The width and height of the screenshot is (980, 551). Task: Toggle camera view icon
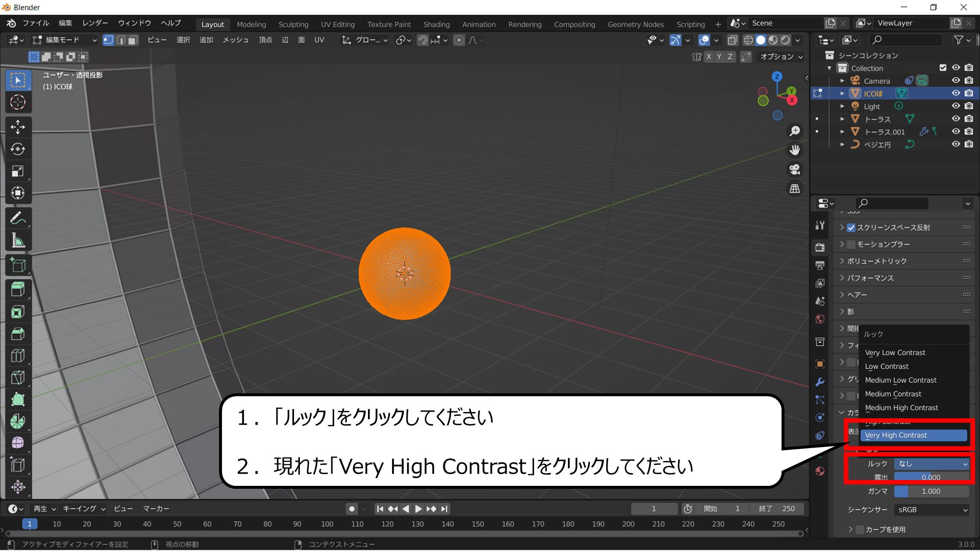(794, 169)
